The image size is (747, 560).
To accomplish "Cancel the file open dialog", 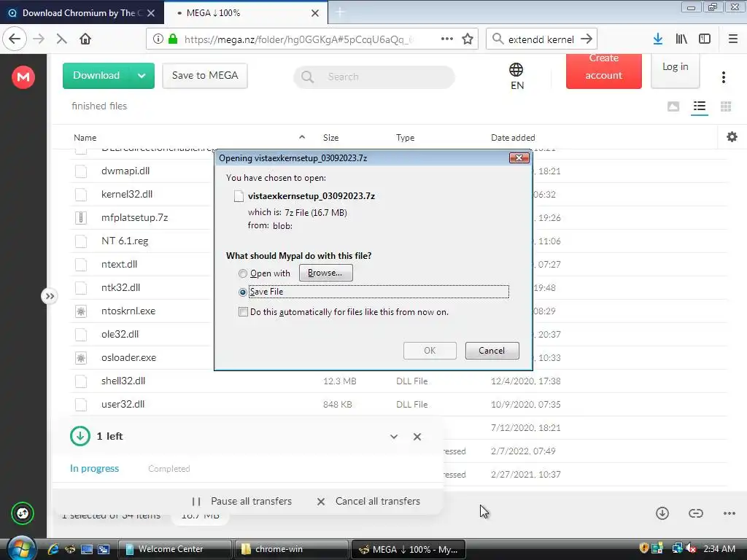I will pyautogui.click(x=492, y=351).
